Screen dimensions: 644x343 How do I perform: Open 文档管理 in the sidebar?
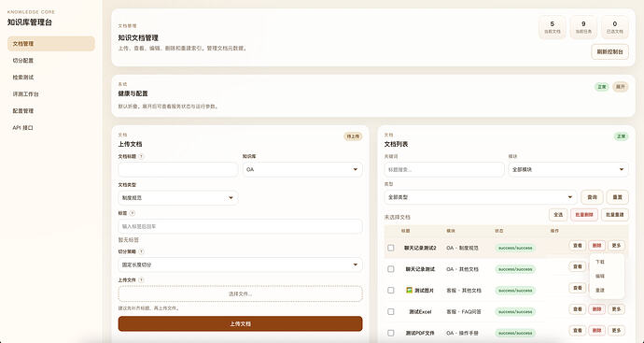pos(51,44)
